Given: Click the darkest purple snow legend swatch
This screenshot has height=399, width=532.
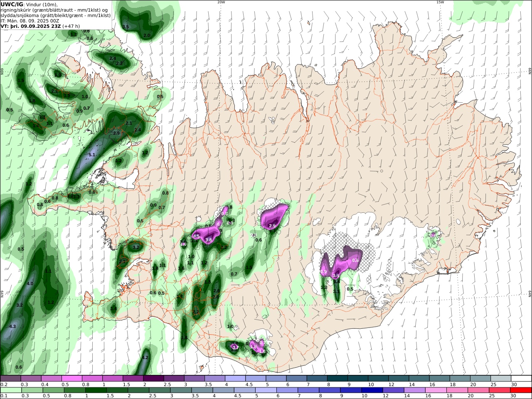Looking at the screenshot, I should point(153,379).
